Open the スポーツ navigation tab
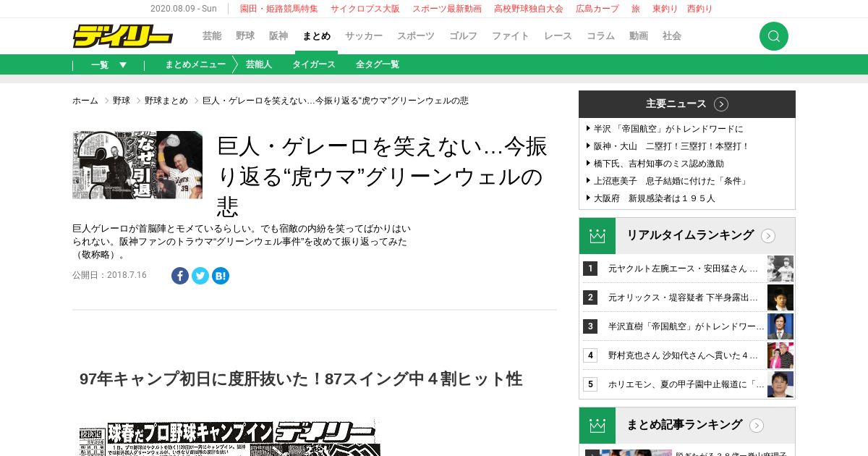The image size is (868, 456). (416, 36)
